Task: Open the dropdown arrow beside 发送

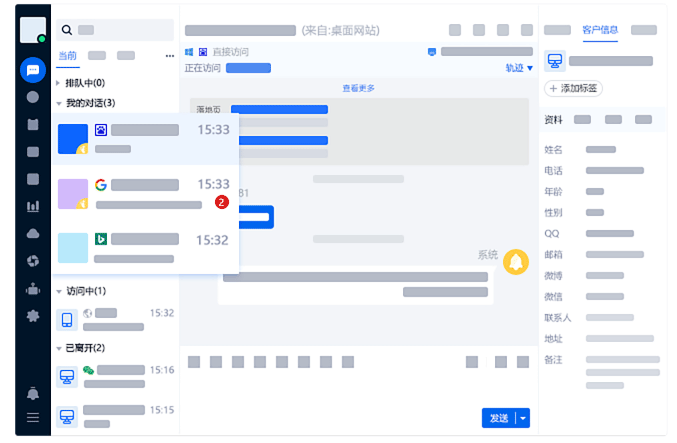Action: [523, 418]
